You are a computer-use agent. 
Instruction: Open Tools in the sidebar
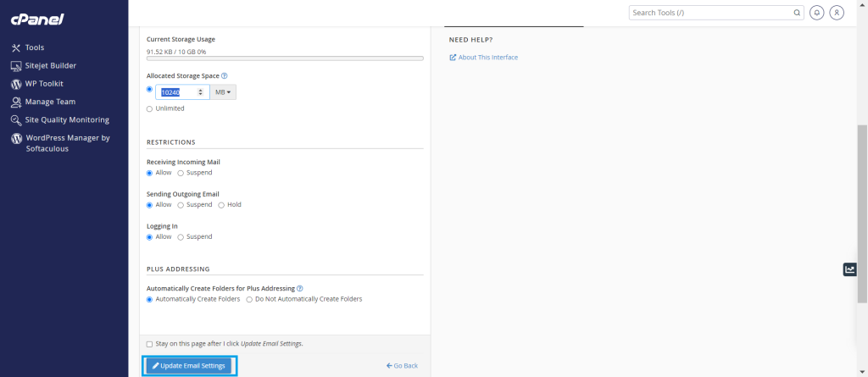[34, 47]
